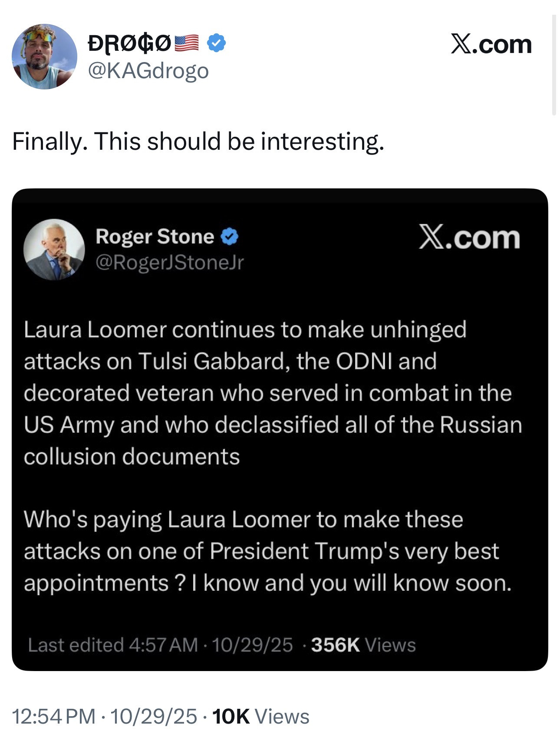This screenshot has height=734, width=560.
Task: Open the quoted post about Laura Loomer's attacks
Action: pyautogui.click(x=273, y=393)
